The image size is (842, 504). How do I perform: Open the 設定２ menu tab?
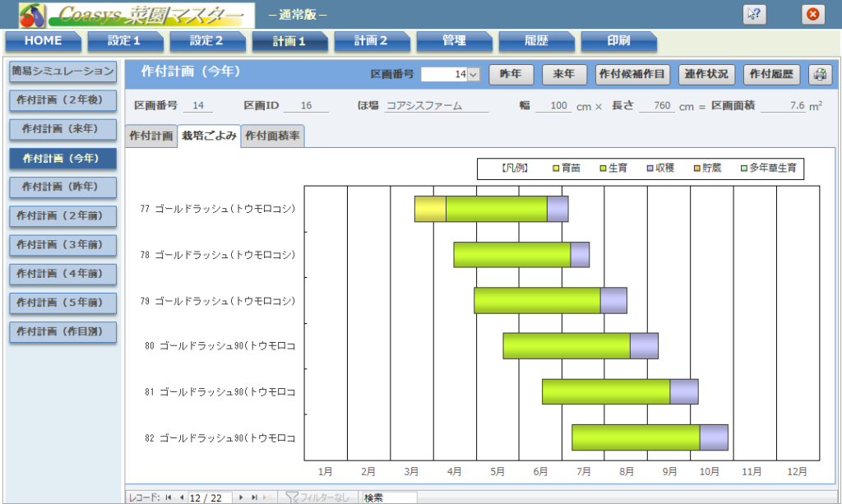tap(207, 41)
